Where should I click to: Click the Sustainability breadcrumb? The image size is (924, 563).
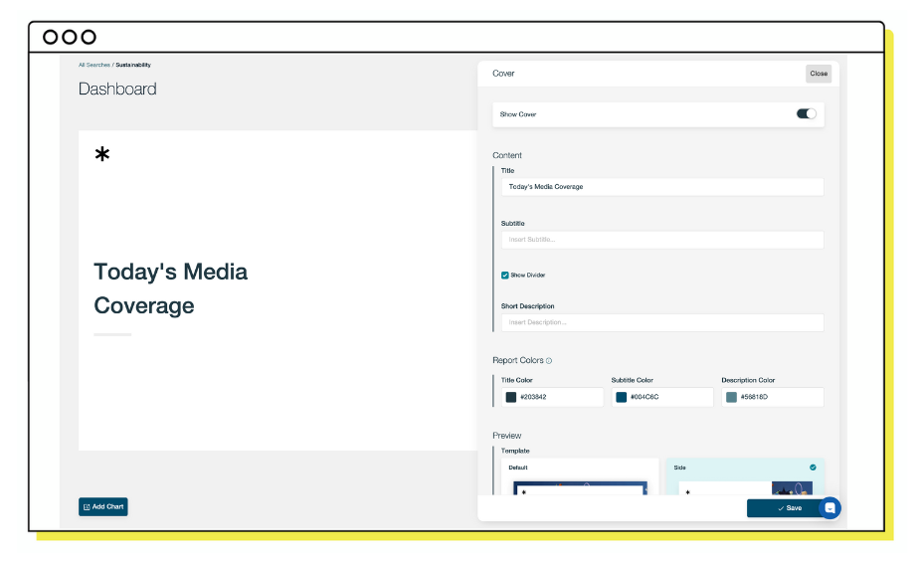133,65
